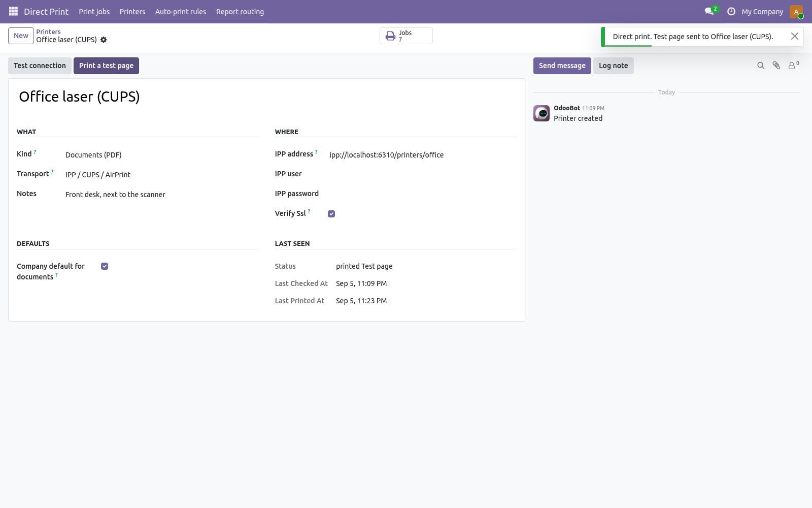Click Print a test page button
The height and width of the screenshot is (508, 812).
(106, 66)
